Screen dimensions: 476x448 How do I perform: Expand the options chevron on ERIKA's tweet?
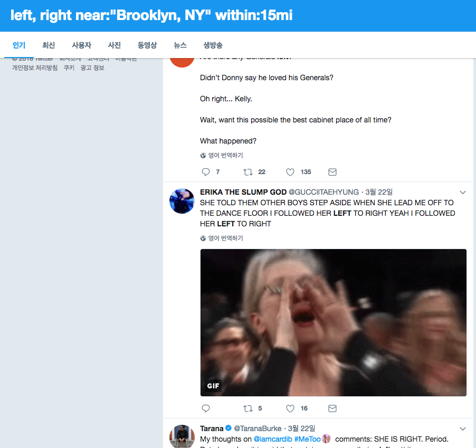(x=463, y=192)
